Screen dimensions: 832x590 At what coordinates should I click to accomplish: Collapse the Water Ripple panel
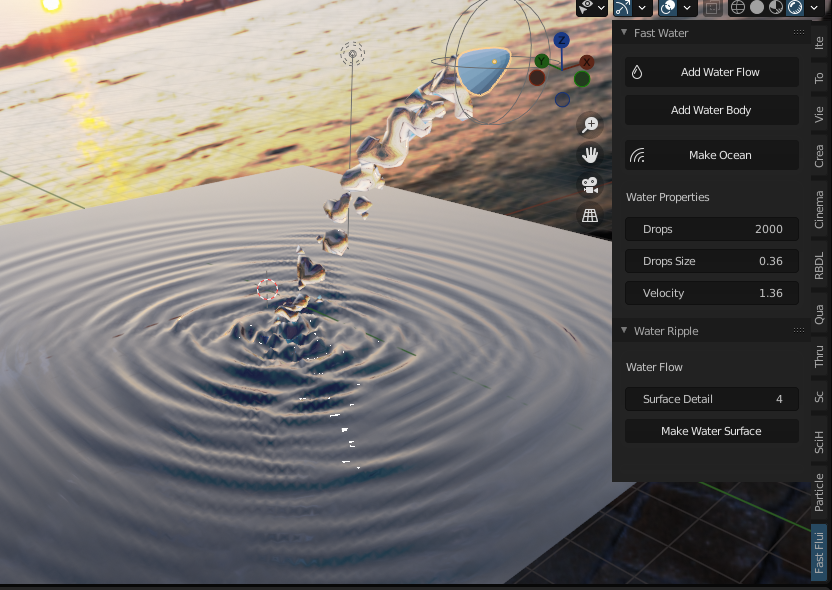tap(624, 330)
